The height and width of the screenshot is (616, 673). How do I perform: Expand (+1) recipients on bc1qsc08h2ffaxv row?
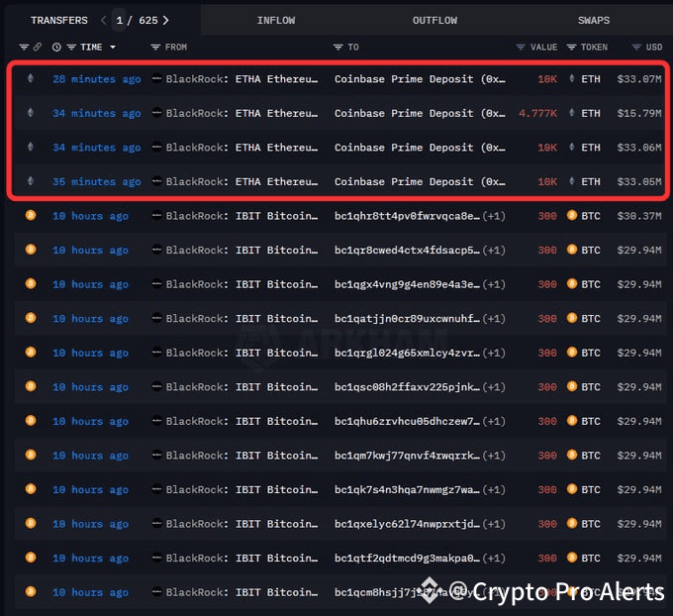click(494, 387)
